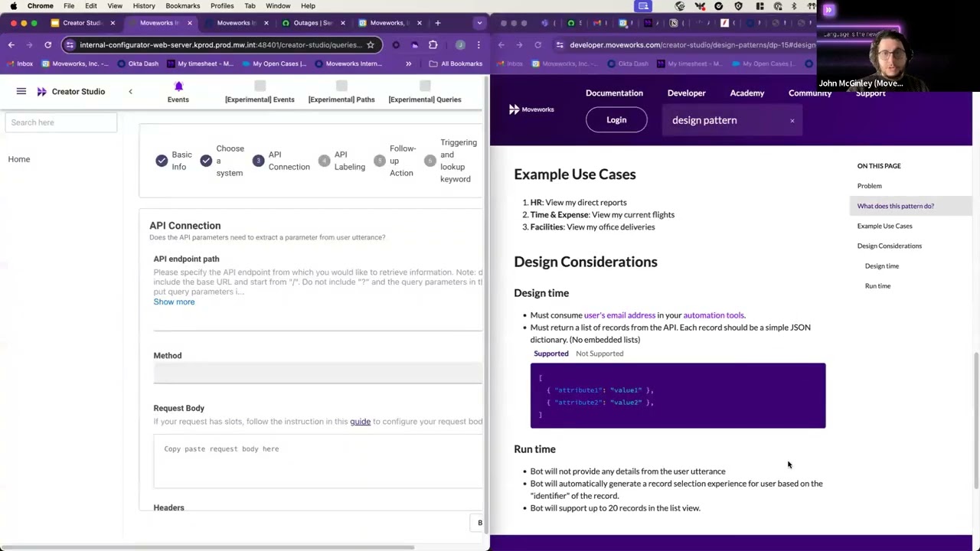Select the Supported code tab
The width and height of the screenshot is (980, 551).
551,354
